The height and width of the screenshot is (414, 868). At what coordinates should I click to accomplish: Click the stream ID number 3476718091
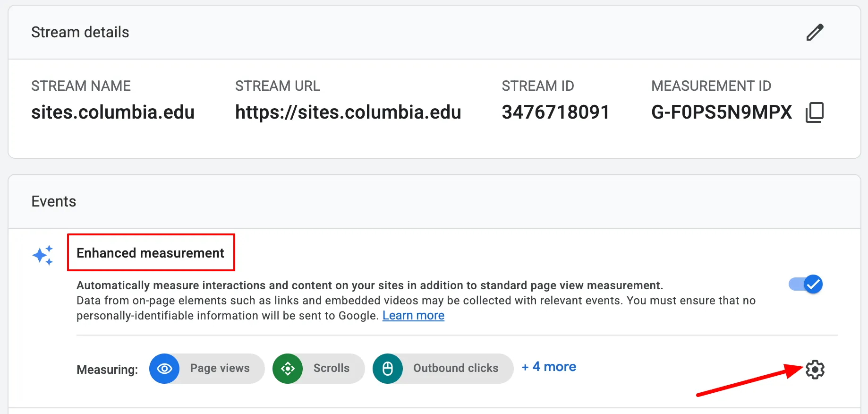(x=555, y=112)
